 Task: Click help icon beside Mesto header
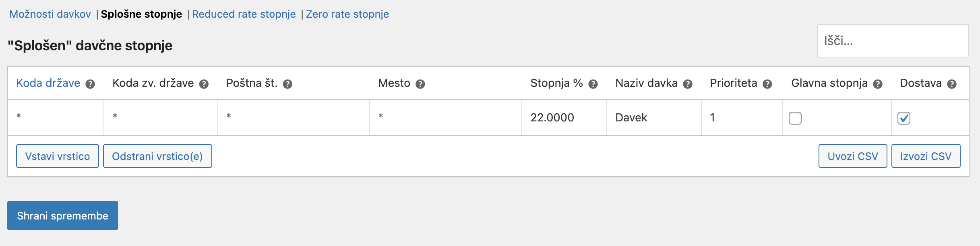[x=420, y=84]
